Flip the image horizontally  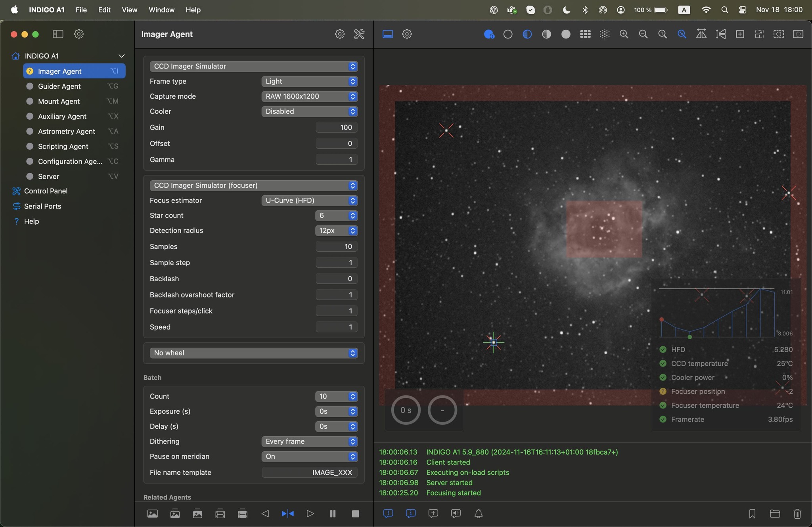[x=701, y=34]
